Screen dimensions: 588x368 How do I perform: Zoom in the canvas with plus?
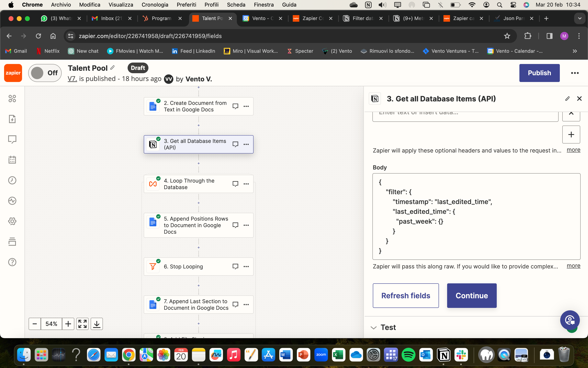click(x=68, y=324)
